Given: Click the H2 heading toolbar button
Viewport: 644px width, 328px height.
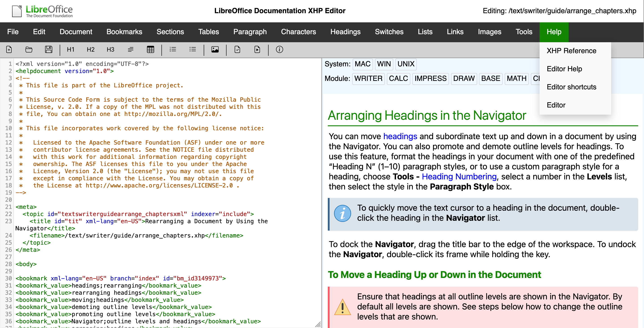Looking at the screenshot, I should [91, 49].
